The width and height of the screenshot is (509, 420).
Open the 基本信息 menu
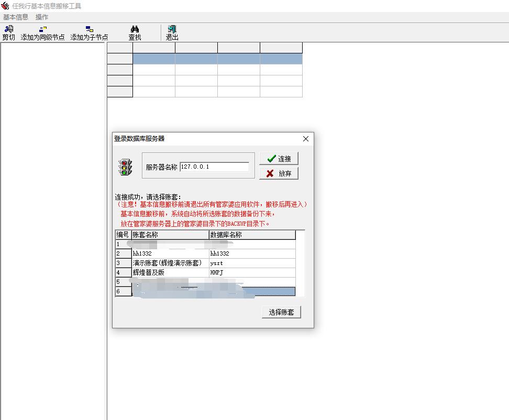pos(16,17)
